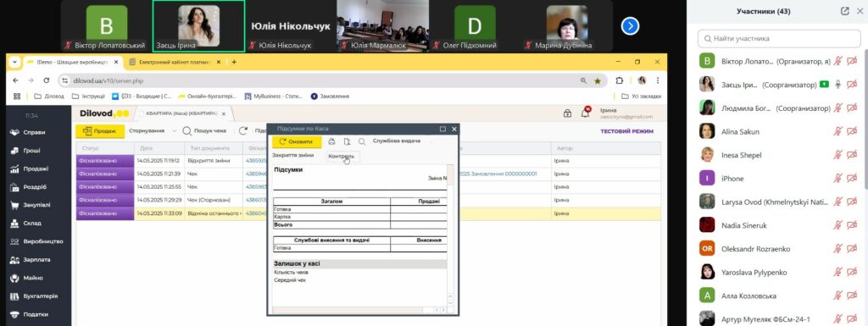
Task: Open the Продажі sidebar section
Action: 36,169
